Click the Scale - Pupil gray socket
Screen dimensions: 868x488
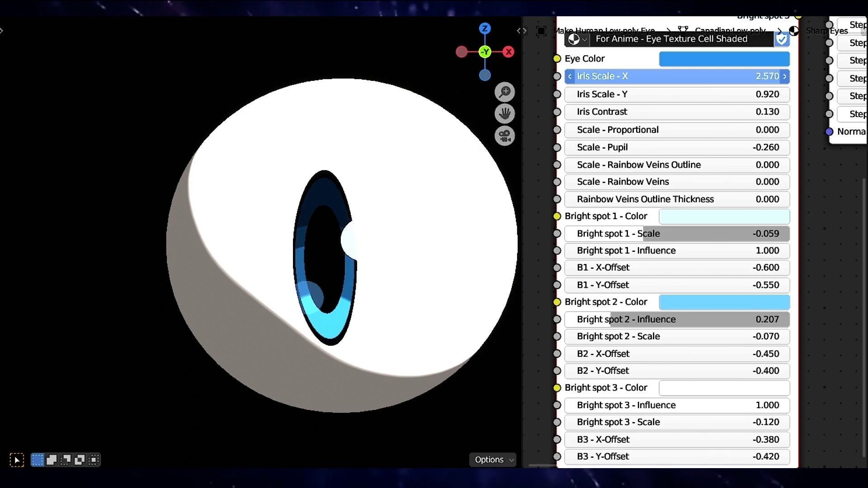[557, 148]
